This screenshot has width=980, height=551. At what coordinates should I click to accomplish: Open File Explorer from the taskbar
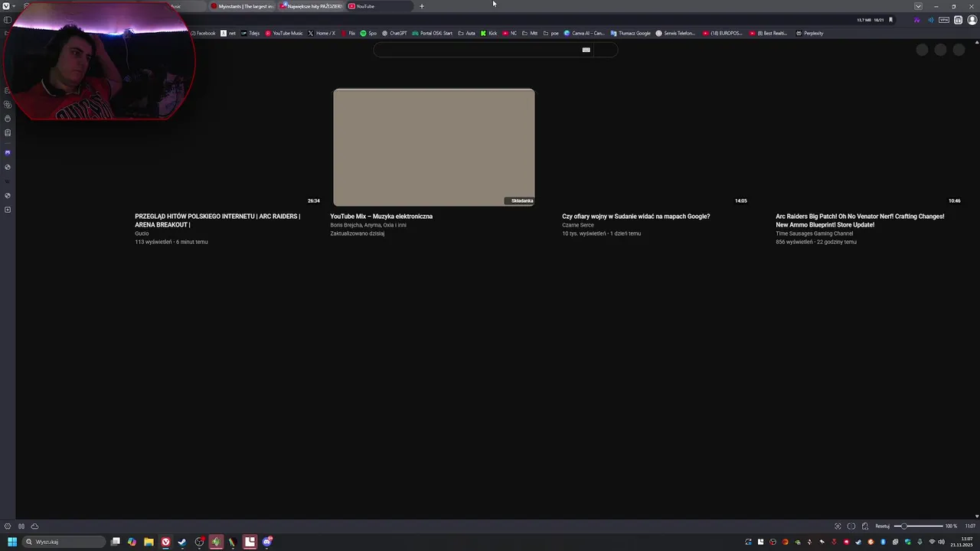[x=149, y=542]
